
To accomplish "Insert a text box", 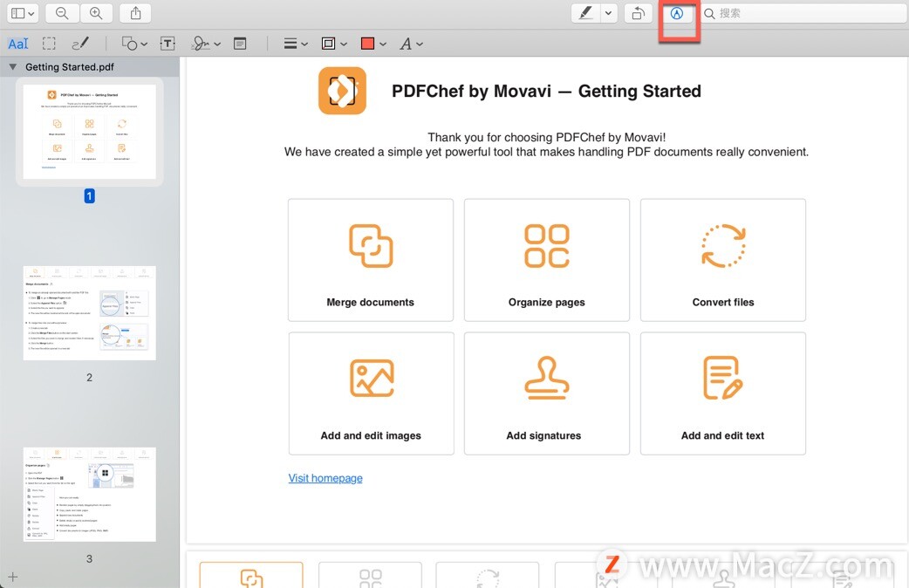I will coord(167,44).
